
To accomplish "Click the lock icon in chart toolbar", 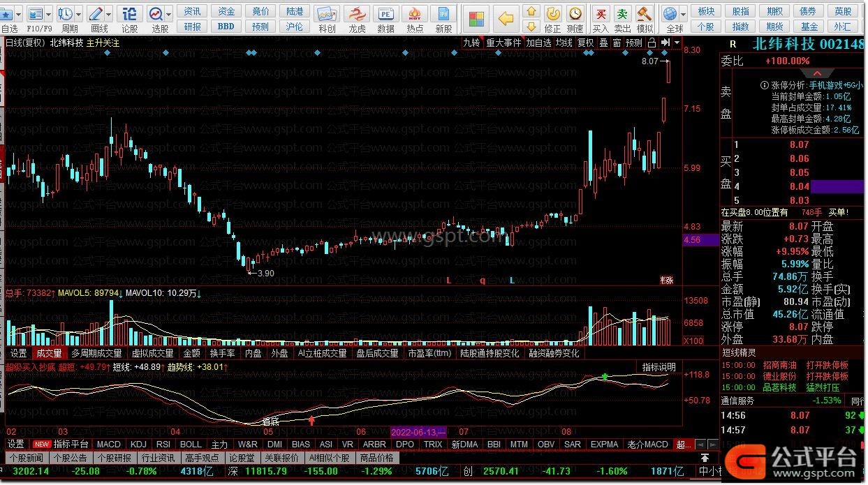I will [x=652, y=43].
